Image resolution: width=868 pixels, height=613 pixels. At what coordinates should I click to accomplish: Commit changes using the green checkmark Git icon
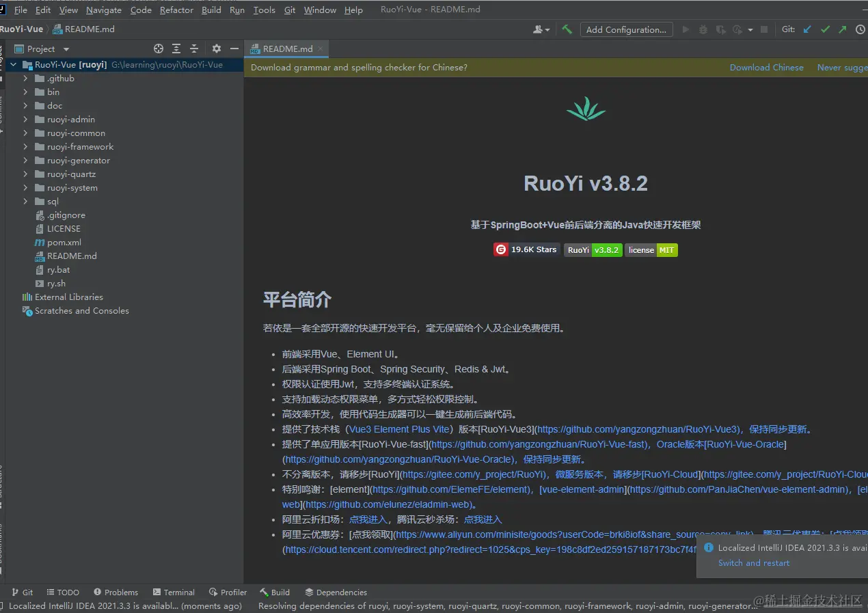(824, 29)
